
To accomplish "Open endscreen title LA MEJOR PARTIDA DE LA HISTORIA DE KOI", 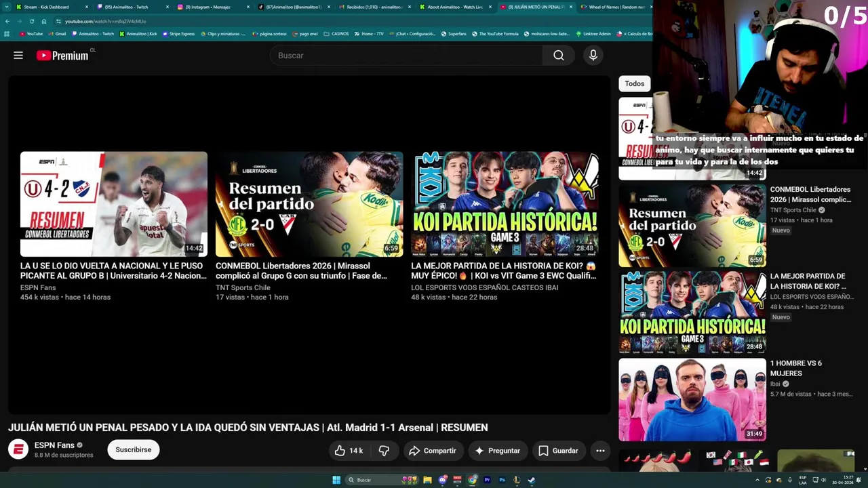I will pyautogui.click(x=504, y=271).
